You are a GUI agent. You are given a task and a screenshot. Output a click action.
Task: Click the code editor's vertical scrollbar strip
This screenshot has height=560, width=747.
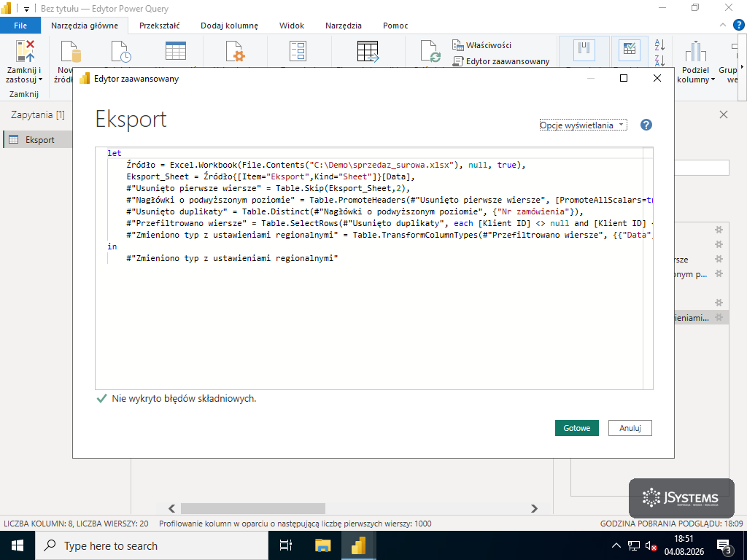[648, 268]
